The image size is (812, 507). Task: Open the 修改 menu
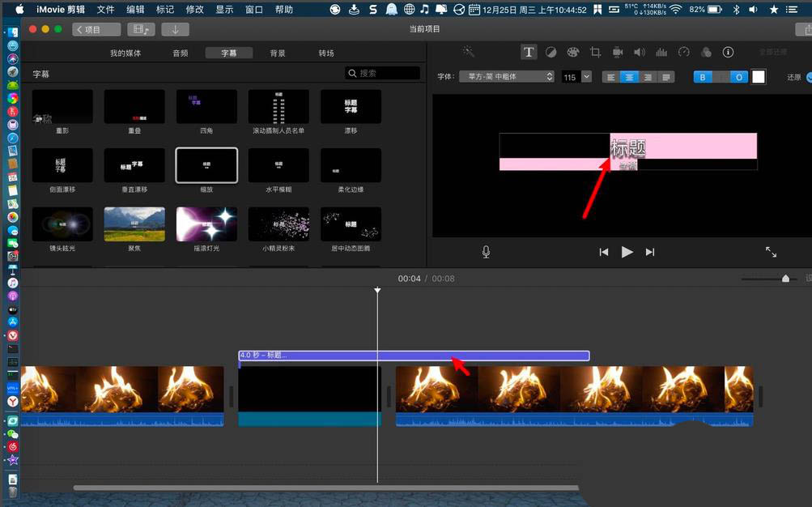pyautogui.click(x=195, y=10)
